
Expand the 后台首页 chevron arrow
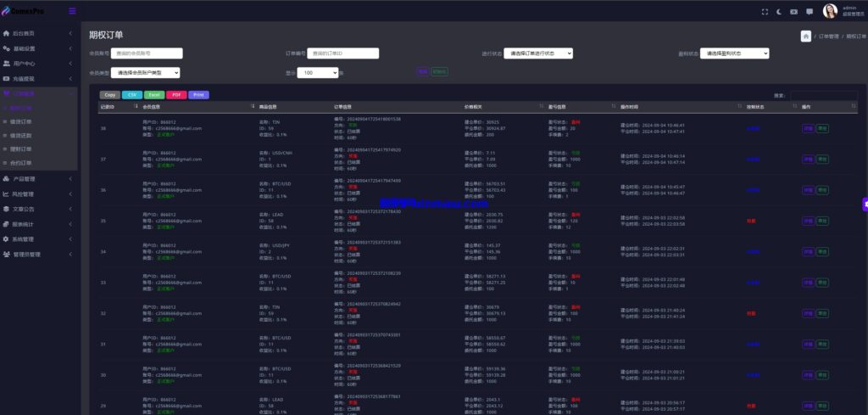pos(70,33)
